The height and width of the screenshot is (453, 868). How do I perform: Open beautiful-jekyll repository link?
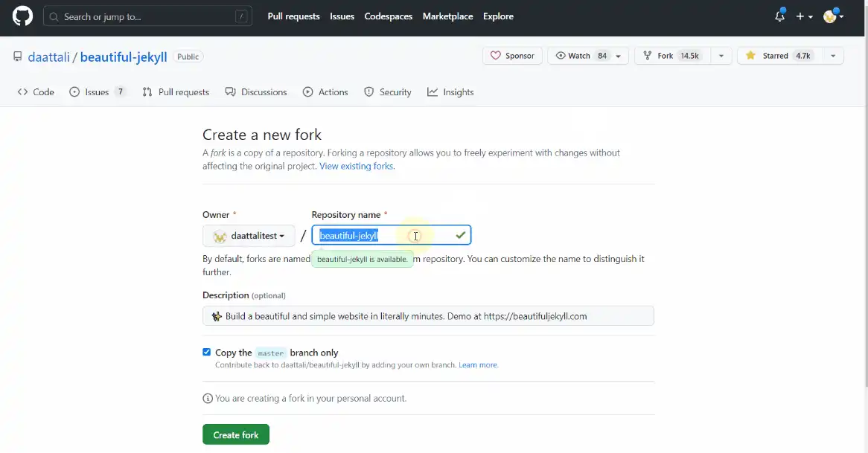point(124,57)
